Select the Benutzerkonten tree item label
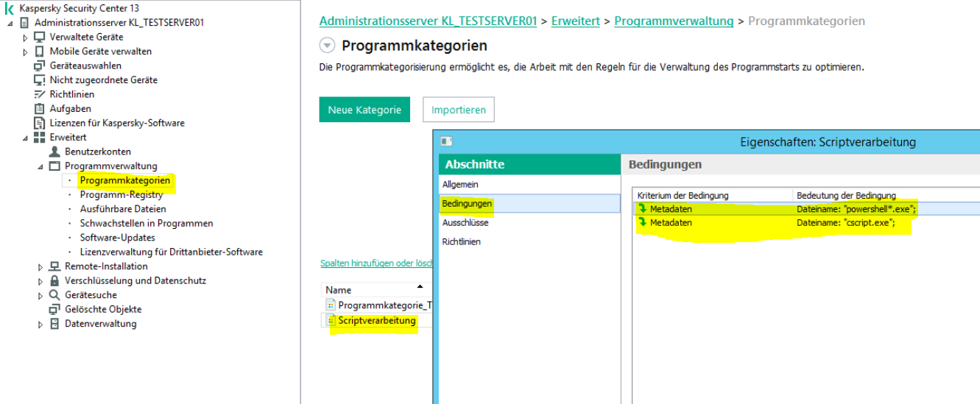Image resolution: width=980 pixels, height=404 pixels. [x=98, y=152]
